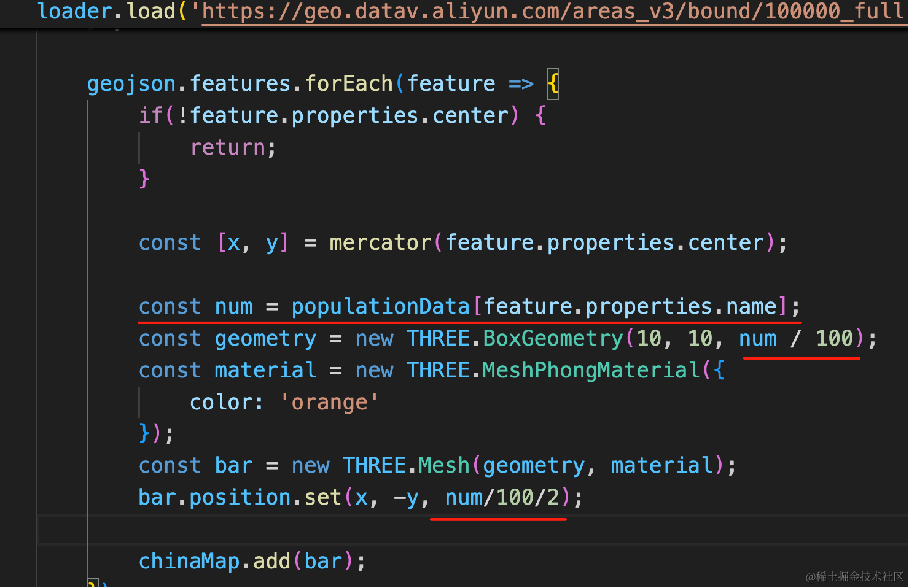Click the 'forEach' method call
909x588 pixels.
(x=349, y=83)
